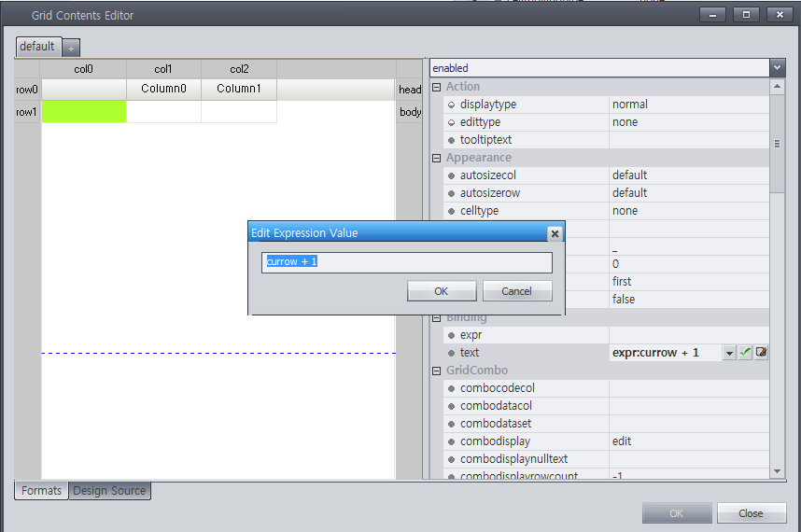This screenshot has height=532, width=801.
Task: Select the row0 row header
Action: pos(27,90)
